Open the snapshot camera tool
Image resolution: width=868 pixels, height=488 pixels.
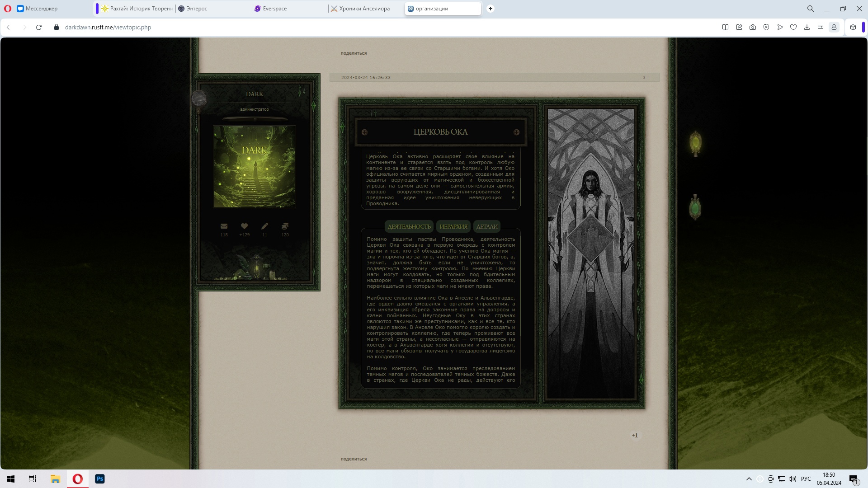[753, 27]
